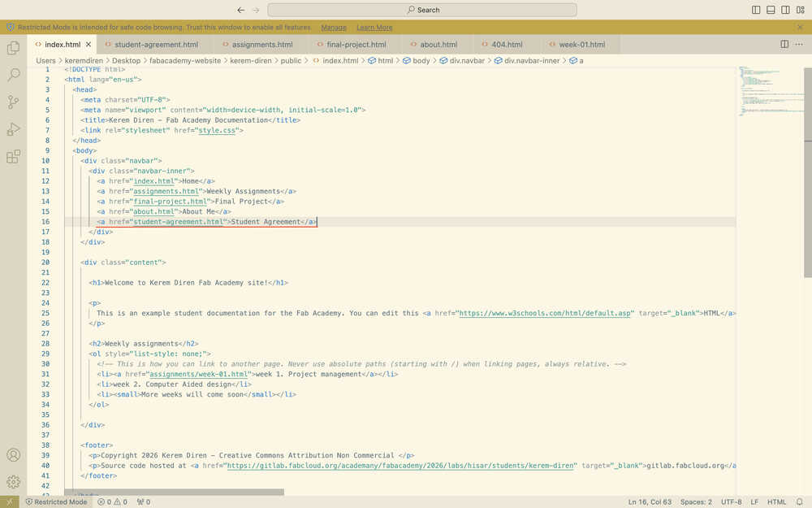Change end of line sequence LF

pos(754,501)
